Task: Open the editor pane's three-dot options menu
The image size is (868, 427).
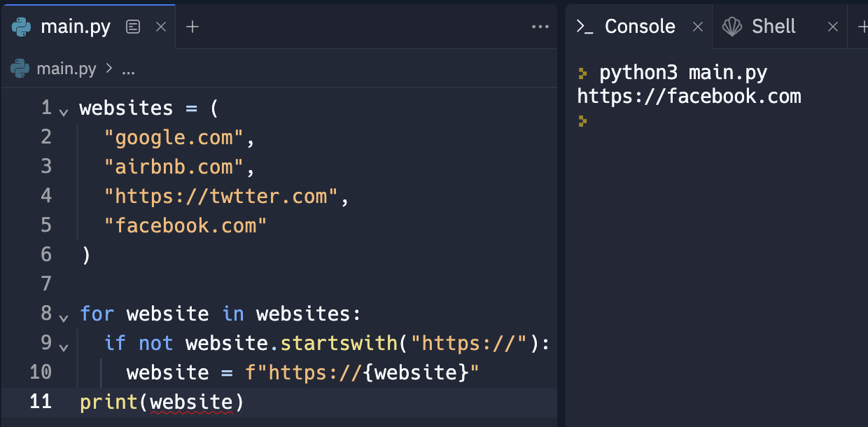Action: (x=540, y=27)
